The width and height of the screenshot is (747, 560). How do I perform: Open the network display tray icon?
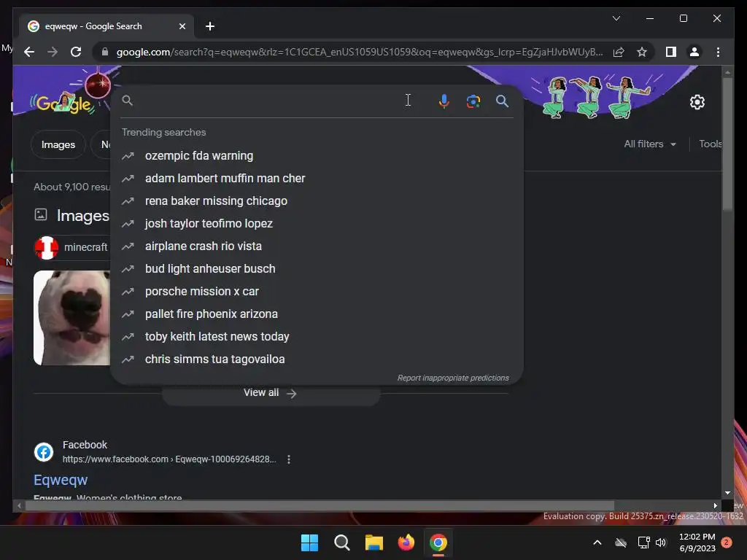tap(643, 542)
